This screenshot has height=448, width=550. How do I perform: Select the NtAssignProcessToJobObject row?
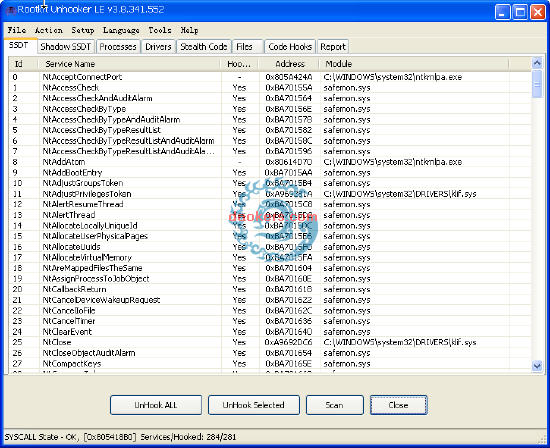point(270,279)
